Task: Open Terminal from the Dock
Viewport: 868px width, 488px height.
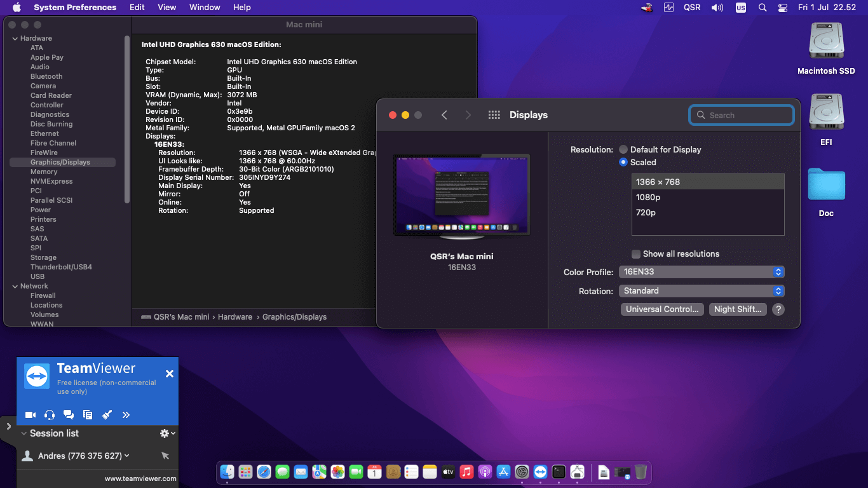Action: (x=559, y=472)
